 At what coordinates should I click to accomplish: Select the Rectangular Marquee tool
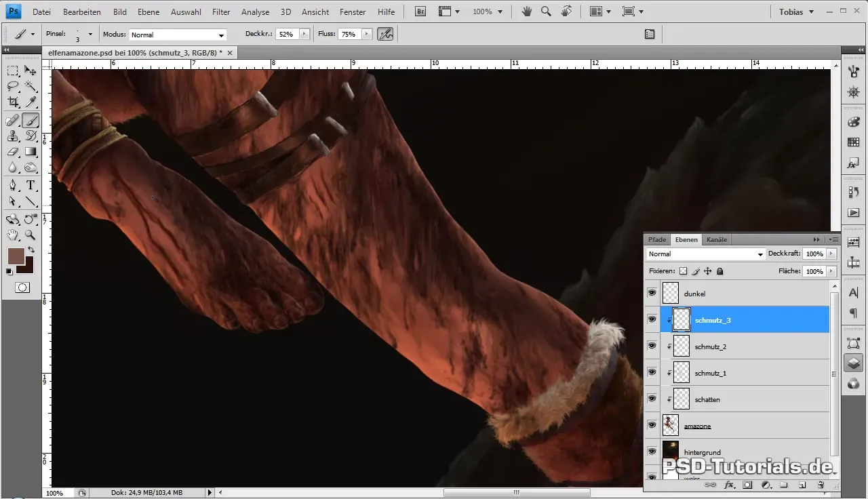click(x=13, y=71)
